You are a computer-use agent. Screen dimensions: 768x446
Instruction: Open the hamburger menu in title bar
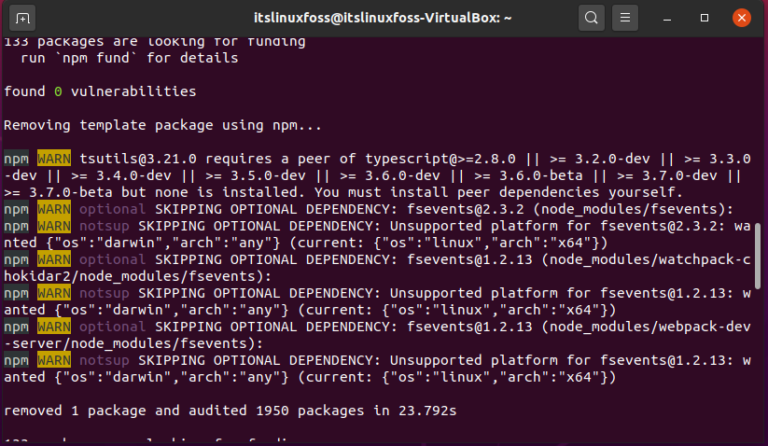coord(623,17)
